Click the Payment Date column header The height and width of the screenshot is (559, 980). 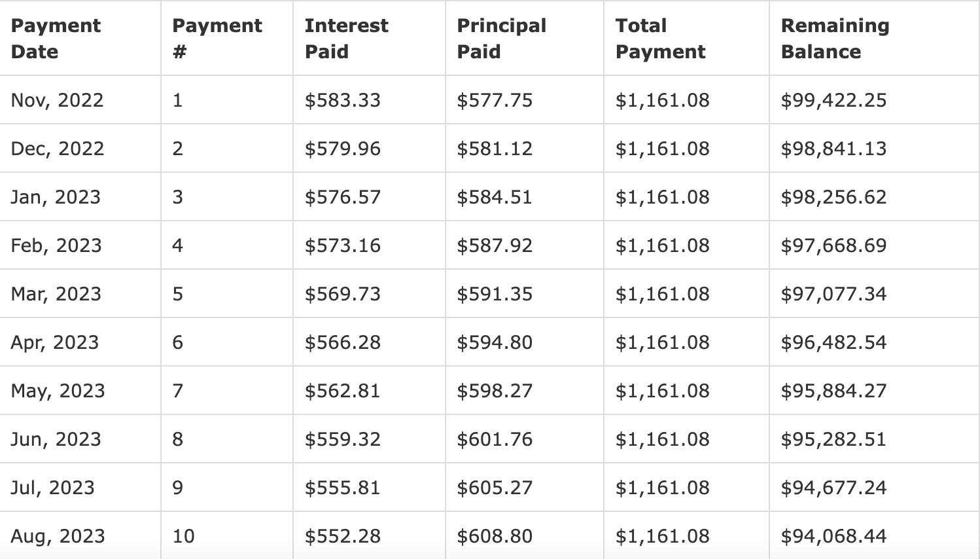point(56,39)
